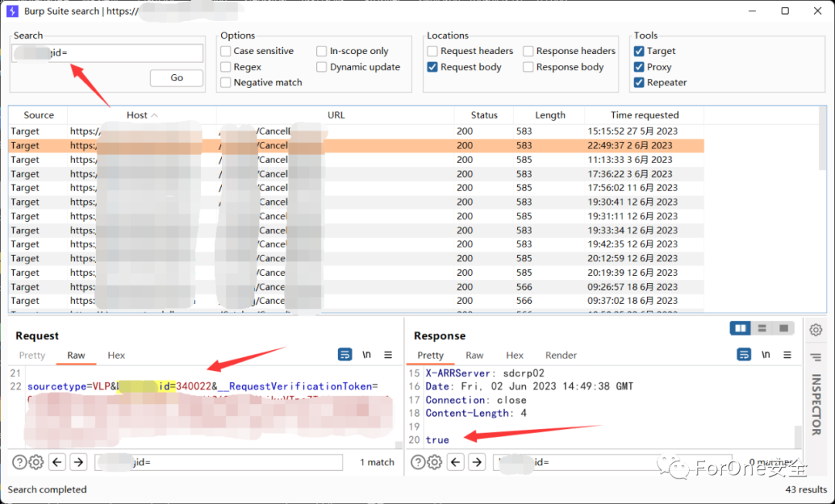
Task: Select result row requested 20:19:39 12 6月 2023
Action: 356,273
